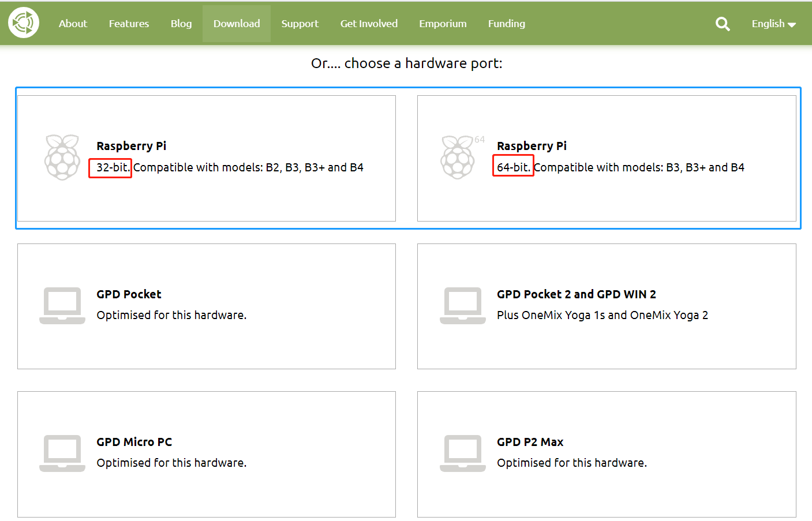Click the Ubuntu MATE logo icon

24,23
